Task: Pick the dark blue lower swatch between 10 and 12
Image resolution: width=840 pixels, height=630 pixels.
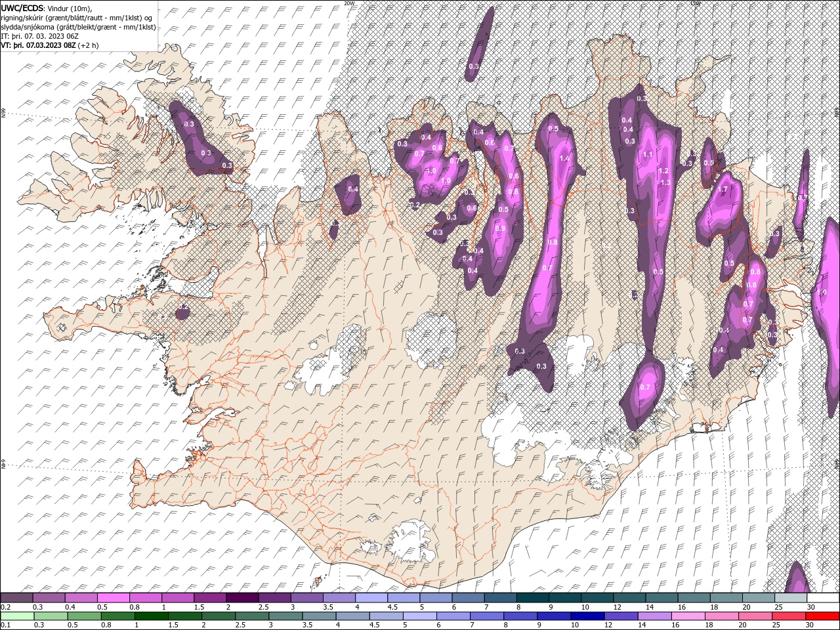Action: click(587, 616)
